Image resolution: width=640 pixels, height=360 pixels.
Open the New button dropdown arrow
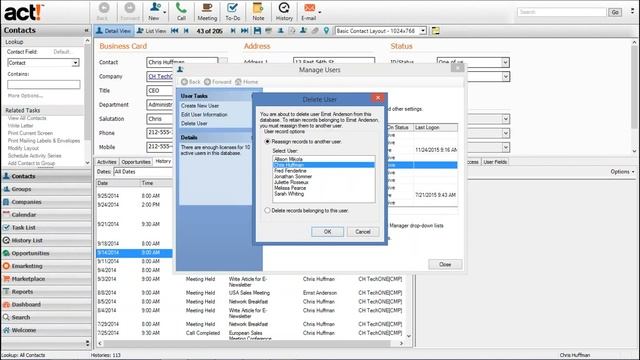tap(164, 12)
